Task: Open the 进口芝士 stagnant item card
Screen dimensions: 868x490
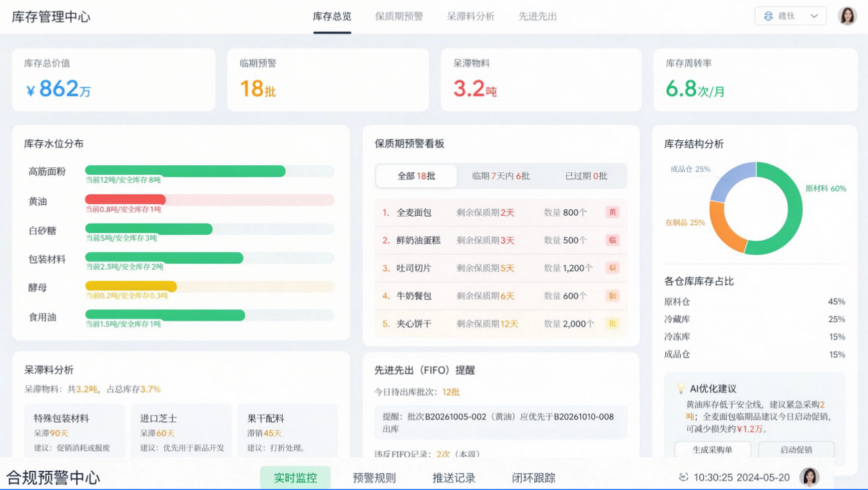Action: pos(181,431)
